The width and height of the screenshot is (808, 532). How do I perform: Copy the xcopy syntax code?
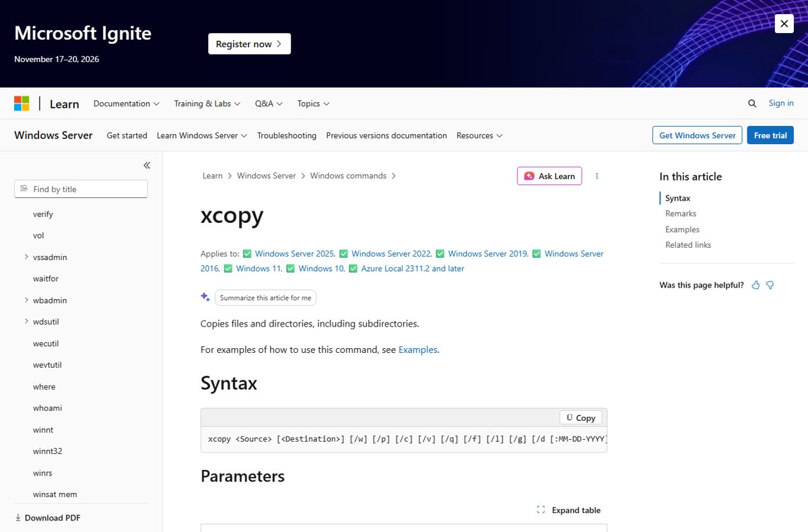click(x=580, y=418)
